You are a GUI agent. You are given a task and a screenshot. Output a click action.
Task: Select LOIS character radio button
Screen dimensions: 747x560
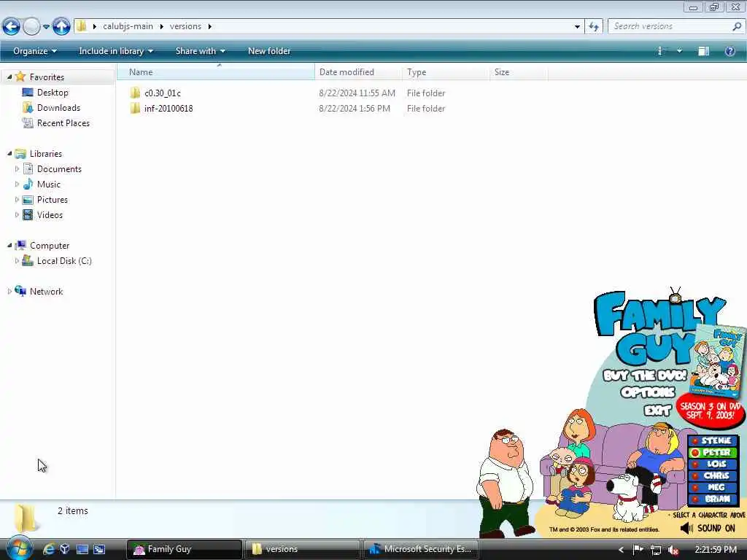coord(695,464)
